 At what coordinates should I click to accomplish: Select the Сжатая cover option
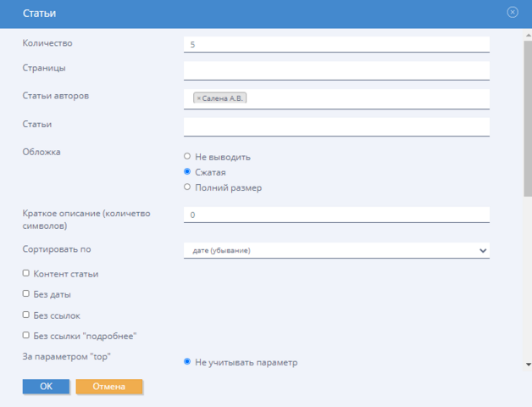(187, 172)
